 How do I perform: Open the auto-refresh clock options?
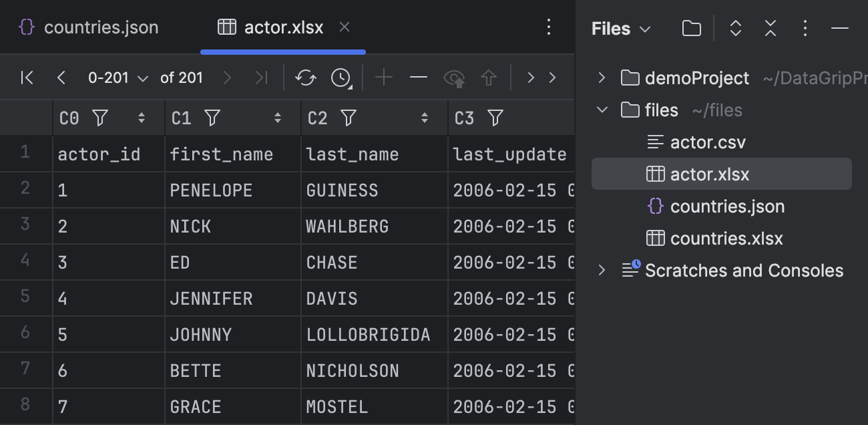tap(341, 78)
